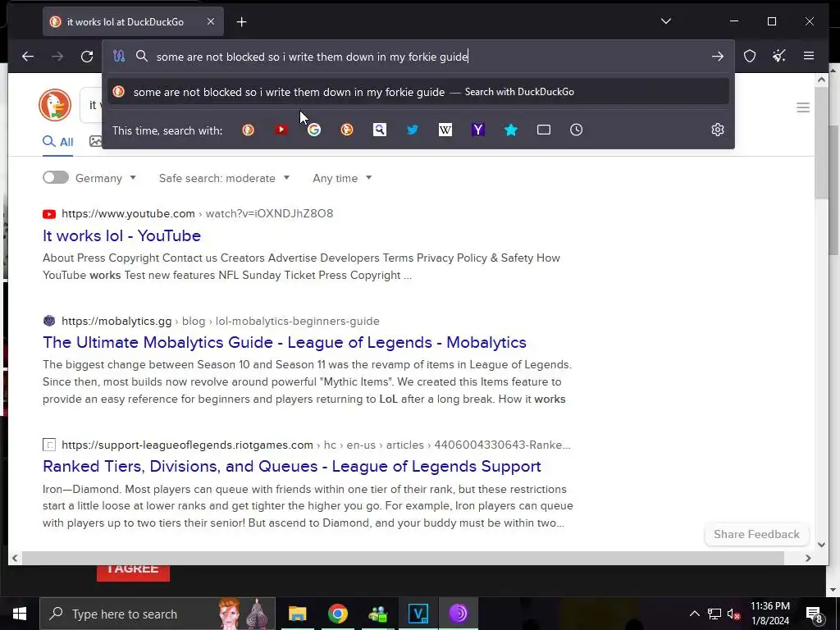Open the Germany region dropdown
The image size is (840, 630).
tap(106, 178)
